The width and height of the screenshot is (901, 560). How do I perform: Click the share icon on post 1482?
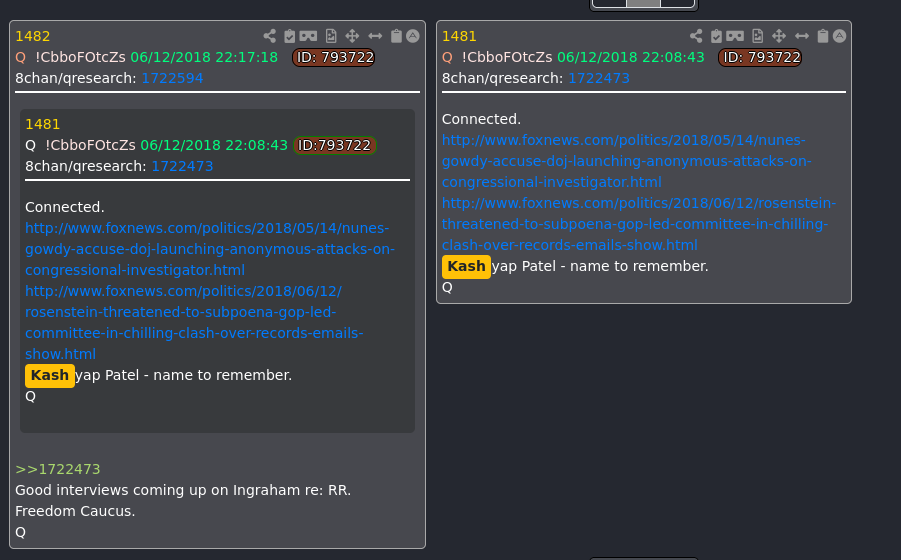269,36
